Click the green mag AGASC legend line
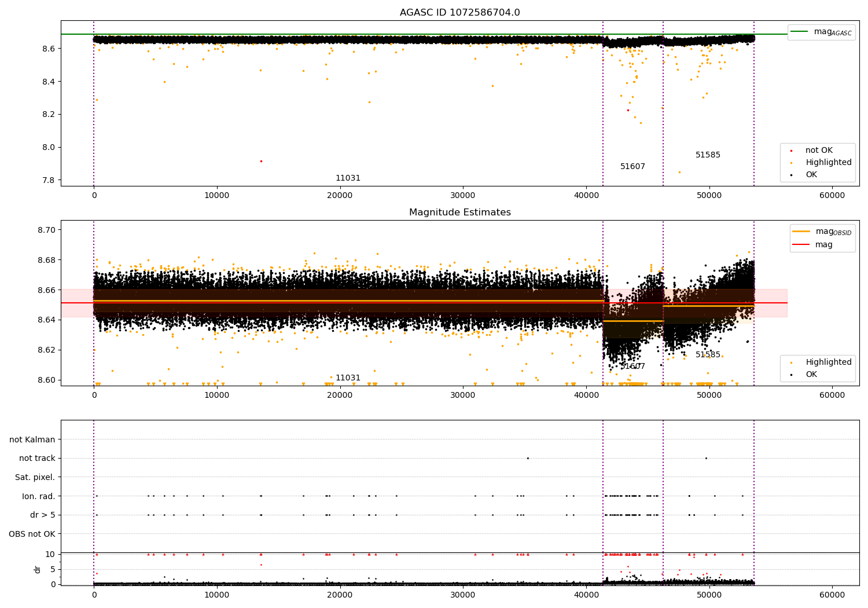 coord(800,32)
